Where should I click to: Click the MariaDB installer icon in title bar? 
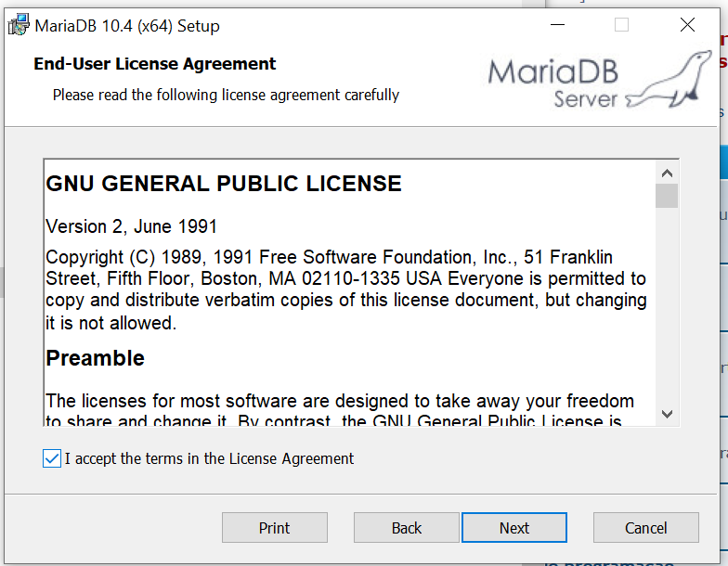pyautogui.click(x=19, y=26)
